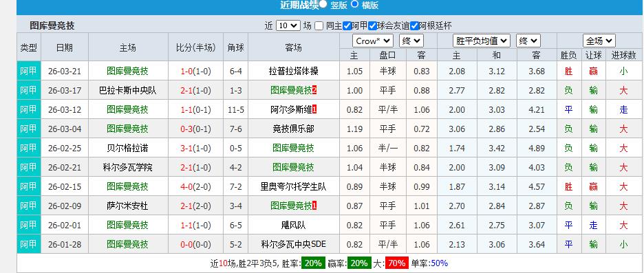Click score 3-1 of the 26-02-25 match
The height and width of the screenshot is (273, 644).
click(186, 149)
